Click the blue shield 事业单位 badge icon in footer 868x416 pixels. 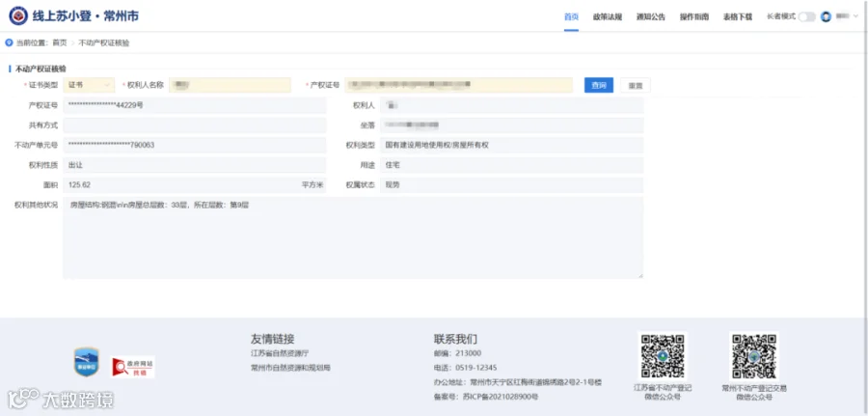(x=87, y=362)
